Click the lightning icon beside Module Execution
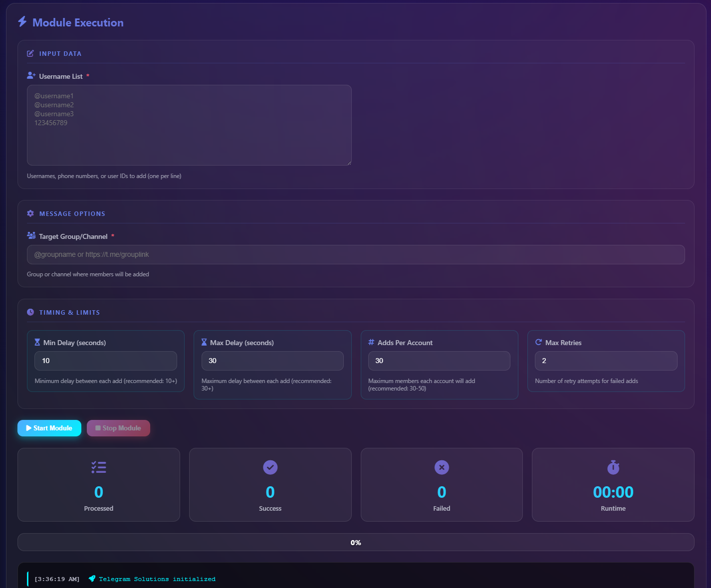The height and width of the screenshot is (588, 711). (x=22, y=22)
